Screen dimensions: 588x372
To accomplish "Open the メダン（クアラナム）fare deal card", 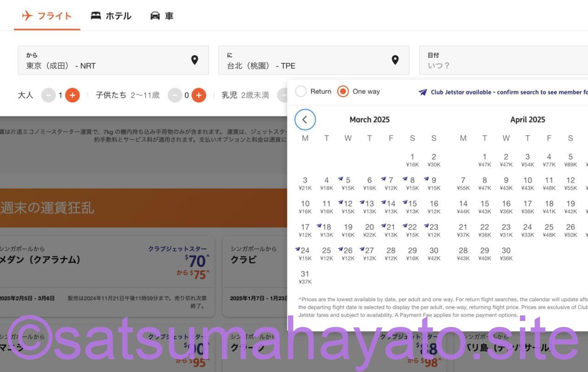I will [x=107, y=276].
